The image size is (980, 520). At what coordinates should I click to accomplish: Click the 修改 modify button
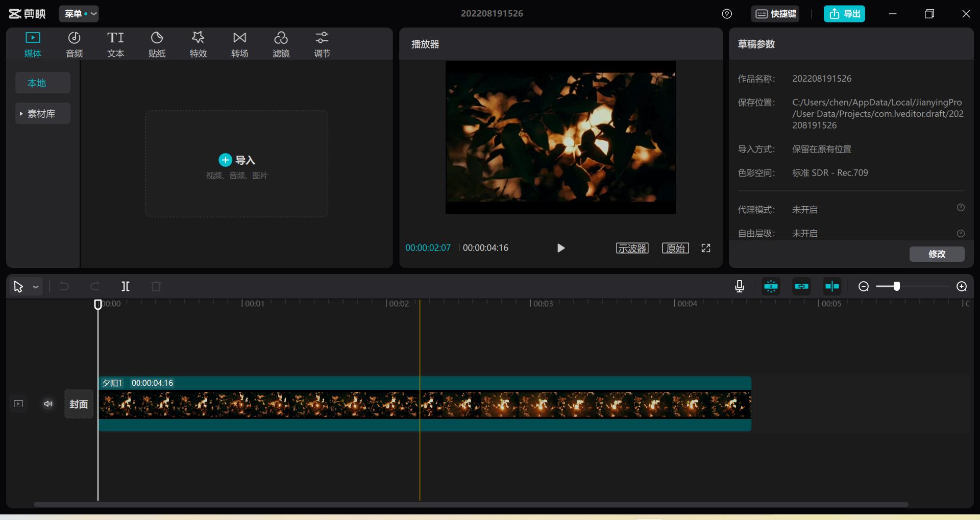coord(937,254)
